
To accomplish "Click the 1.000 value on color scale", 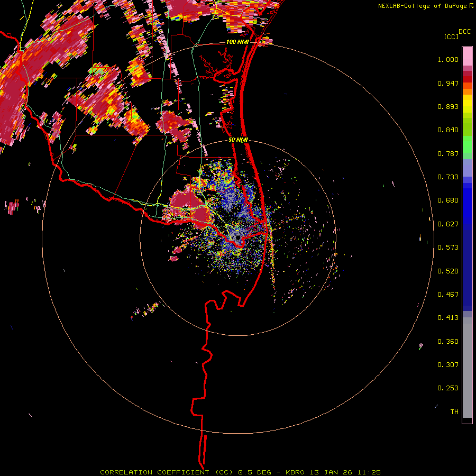I will point(448,59).
